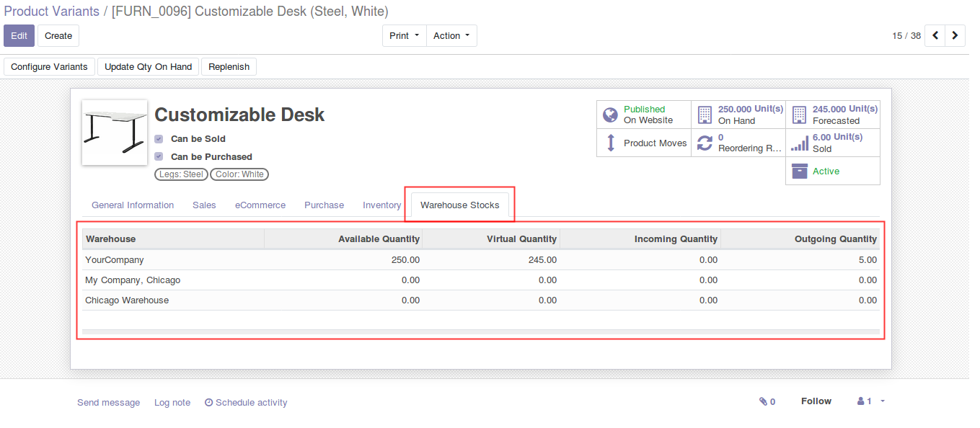980x428 pixels.
Task: Open Product Moves arrows icon
Action: [611, 143]
